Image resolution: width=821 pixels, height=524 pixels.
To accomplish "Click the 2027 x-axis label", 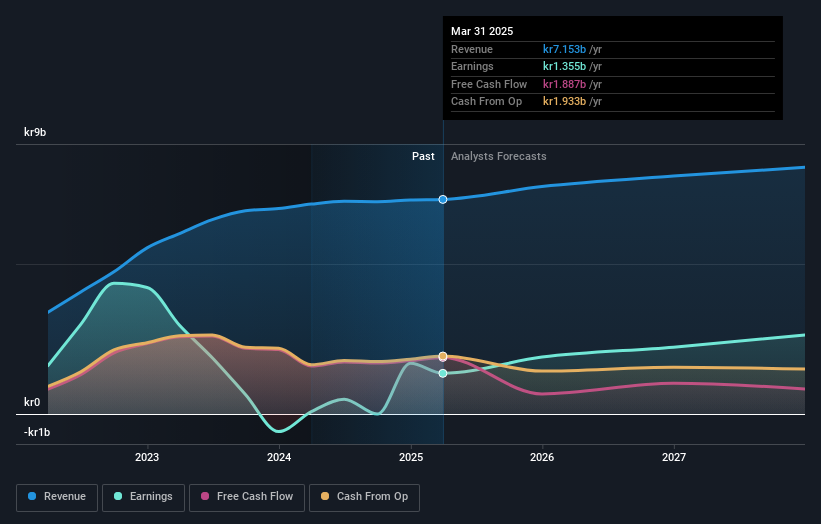I will tap(674, 457).
